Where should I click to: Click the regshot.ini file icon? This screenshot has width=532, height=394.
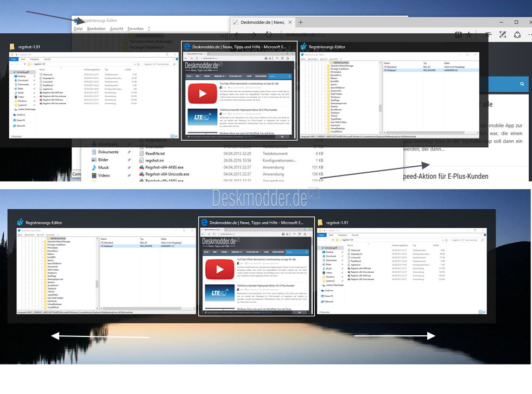click(x=142, y=160)
